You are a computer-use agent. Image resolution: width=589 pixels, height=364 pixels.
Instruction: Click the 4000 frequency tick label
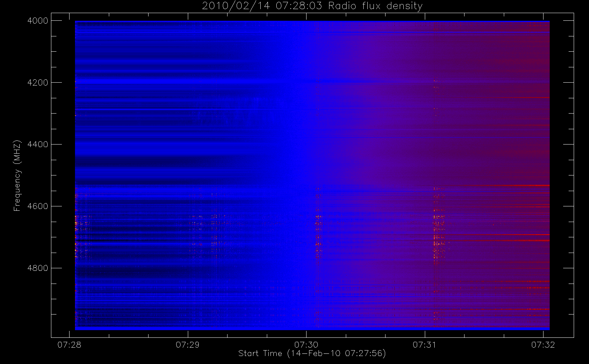(38, 21)
